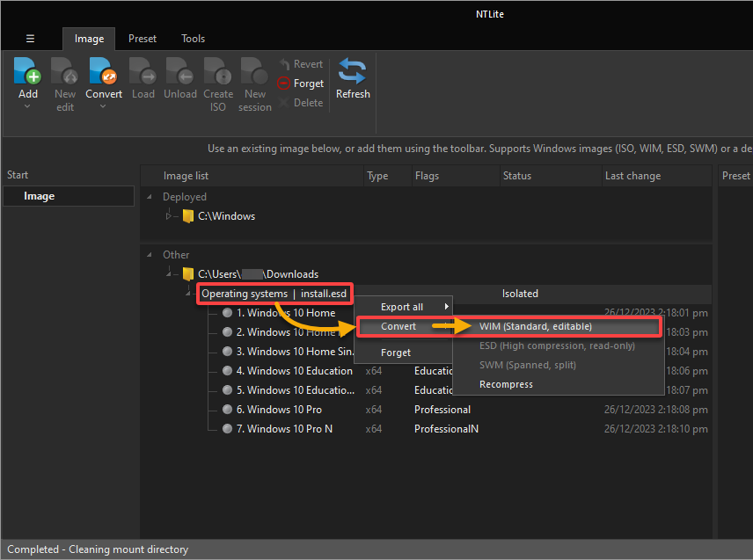Click the Completed - Cleaning mount directory status
753x560 pixels.
point(98,549)
